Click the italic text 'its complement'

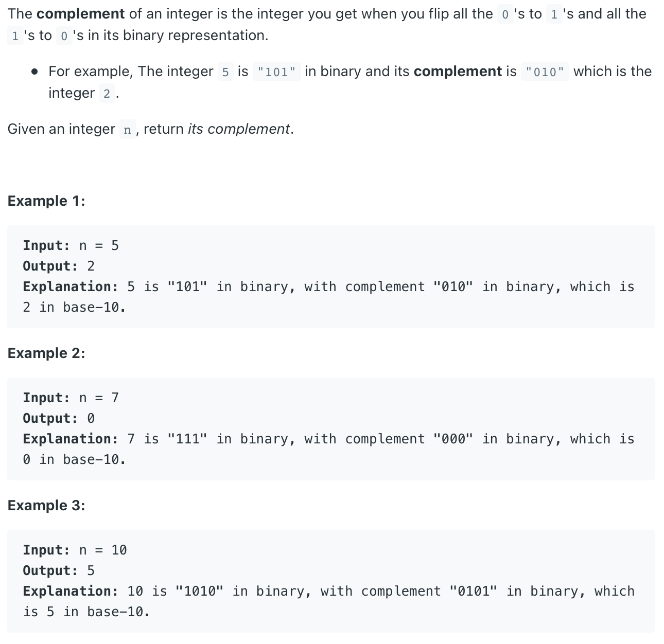pos(239,129)
